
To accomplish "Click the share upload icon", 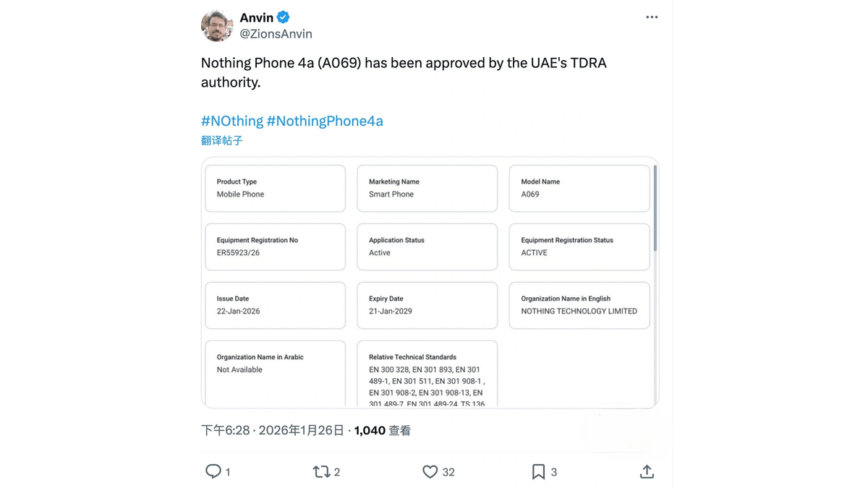I will coord(647,471).
